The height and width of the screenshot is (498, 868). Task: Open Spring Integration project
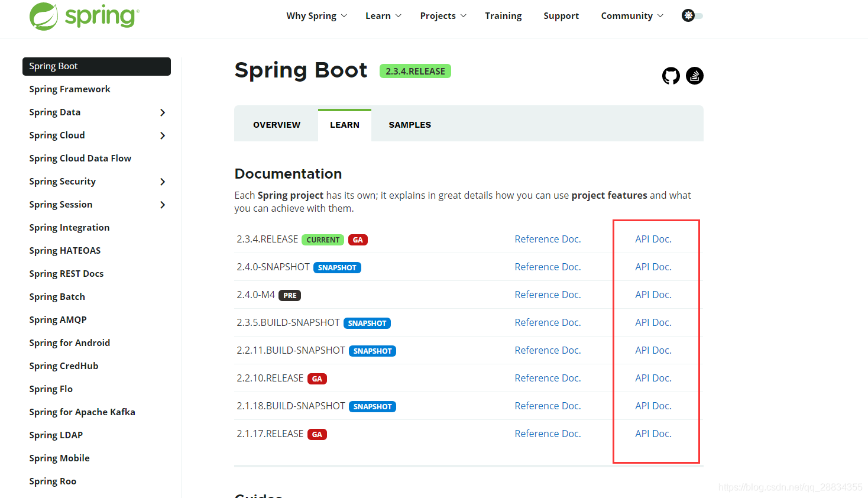click(x=69, y=228)
